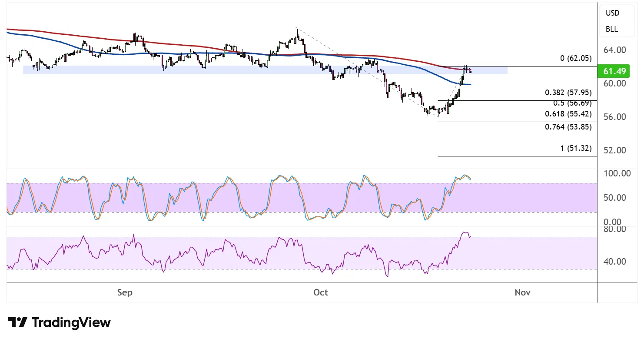This screenshot has height=342, width=644.
Task: Click the 0.5 (56.69) Fibonacci label
Action: click(x=571, y=103)
